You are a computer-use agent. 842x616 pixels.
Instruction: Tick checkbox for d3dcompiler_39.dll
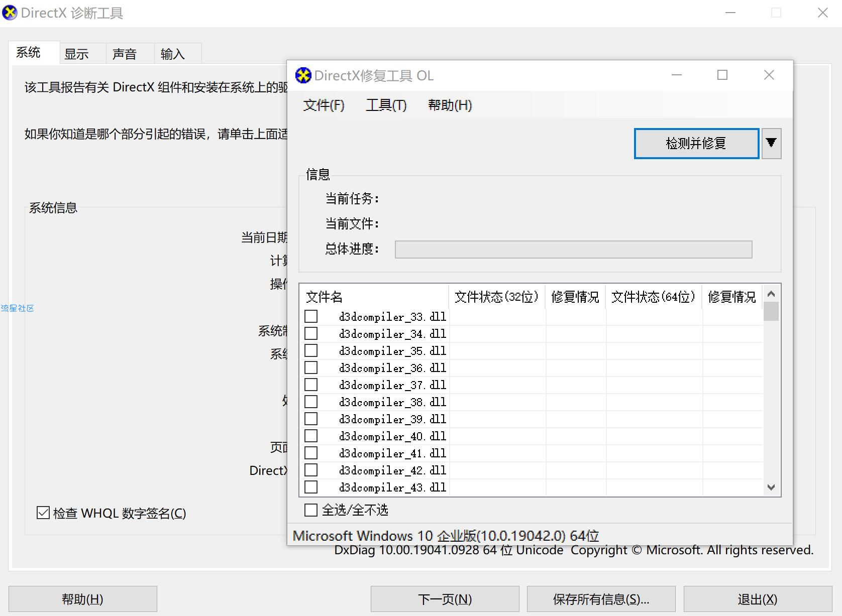(311, 419)
